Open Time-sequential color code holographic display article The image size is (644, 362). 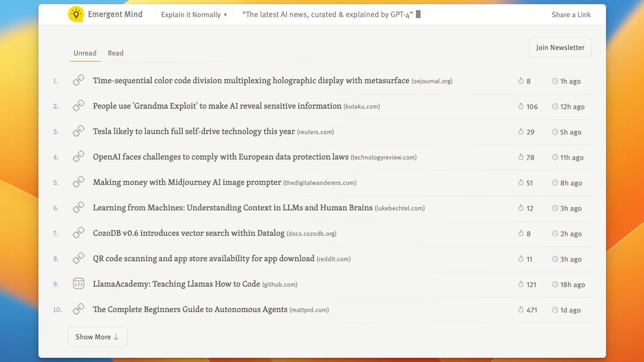coord(251,80)
